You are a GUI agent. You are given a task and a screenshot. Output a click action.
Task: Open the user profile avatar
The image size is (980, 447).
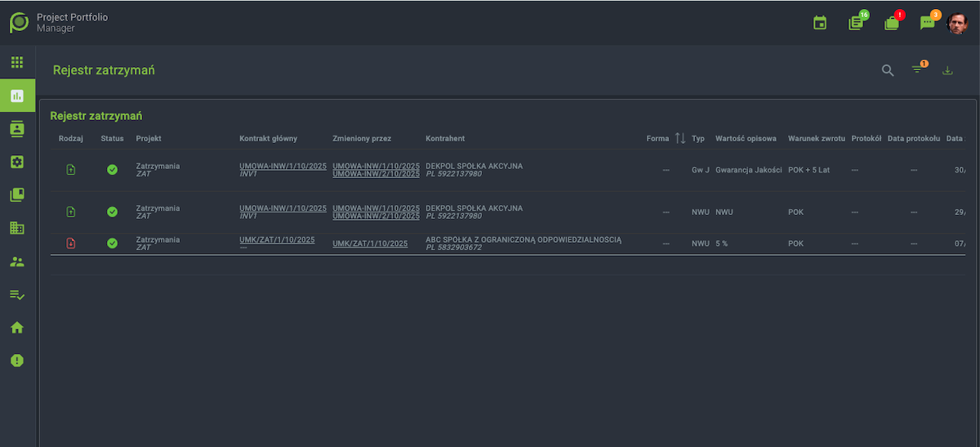point(957,23)
